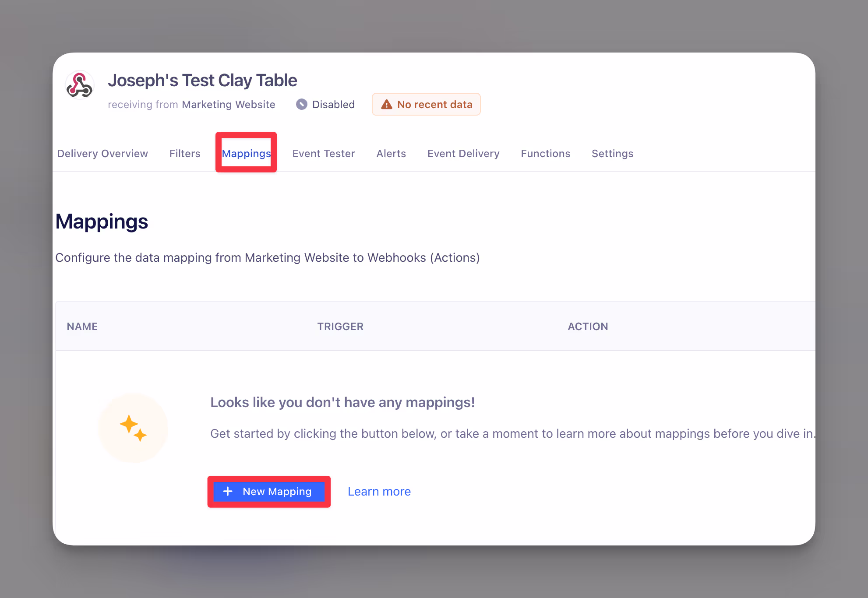Image resolution: width=868 pixels, height=598 pixels.
Task: Click the plus icon in New Mapping
Action: 228,491
